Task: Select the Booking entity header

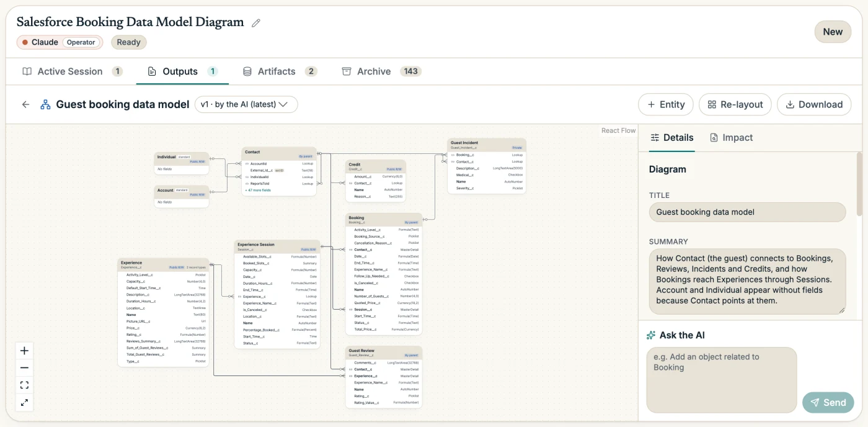Action: (x=384, y=220)
